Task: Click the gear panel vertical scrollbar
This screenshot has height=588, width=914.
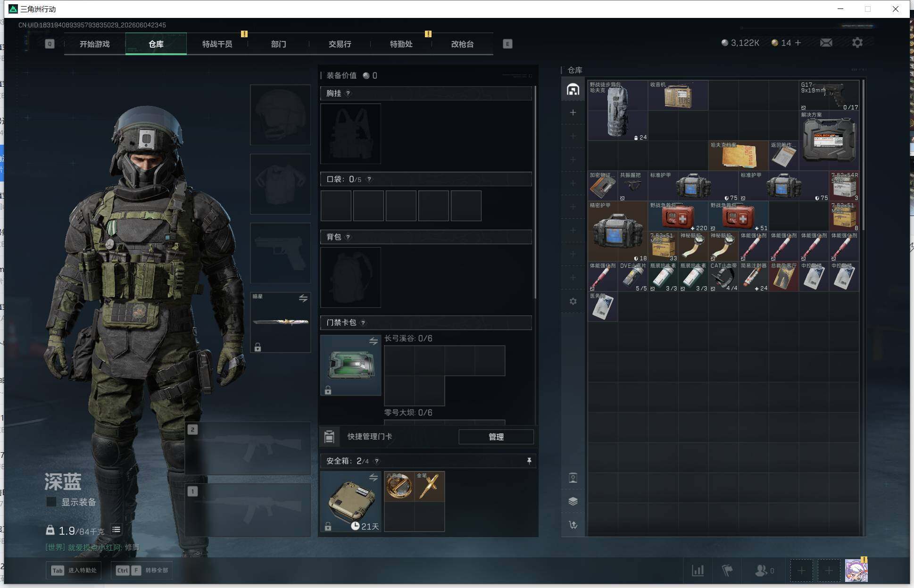Action: point(535,192)
